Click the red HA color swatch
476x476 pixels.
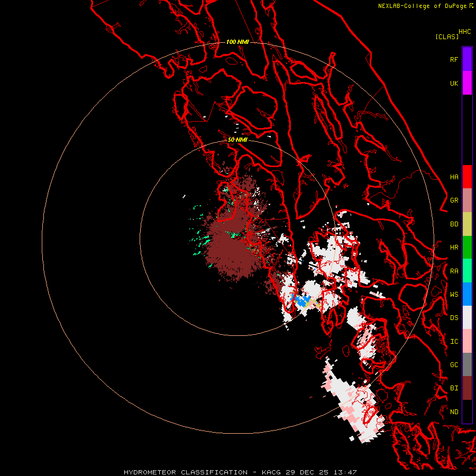coord(467,177)
